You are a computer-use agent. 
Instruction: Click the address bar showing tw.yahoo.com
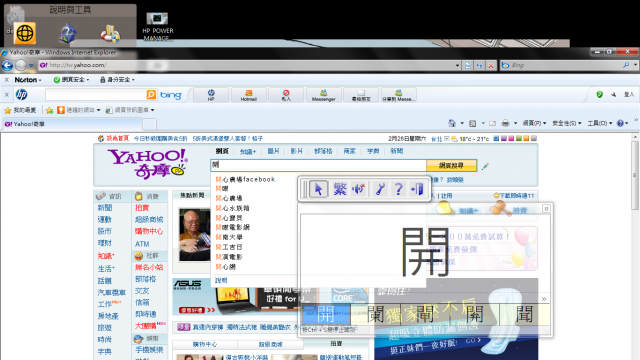pos(249,65)
